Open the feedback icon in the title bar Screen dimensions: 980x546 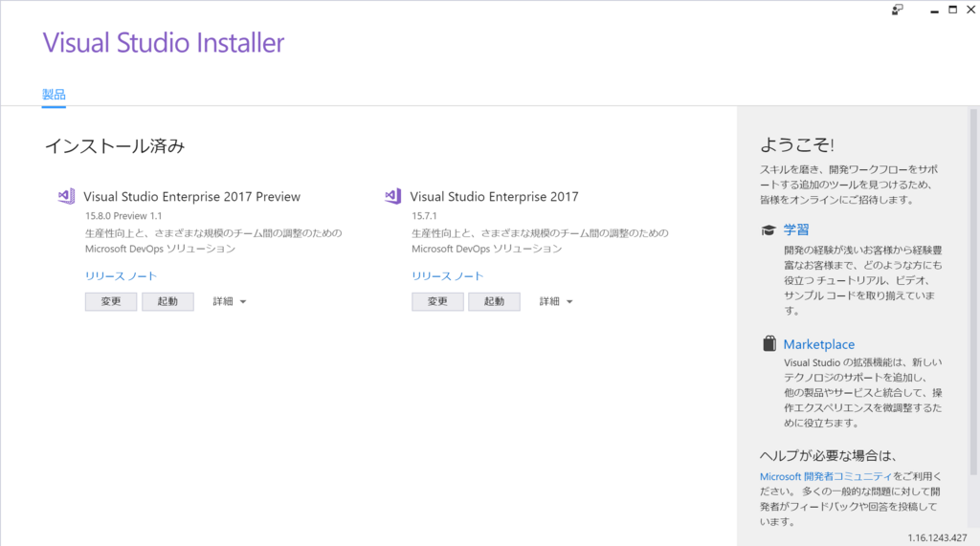(x=898, y=10)
